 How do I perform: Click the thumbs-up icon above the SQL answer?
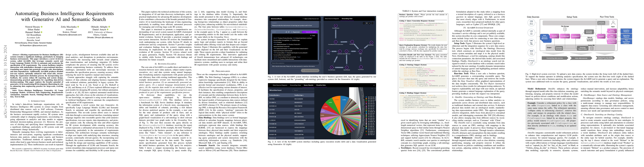coord(286,32)
